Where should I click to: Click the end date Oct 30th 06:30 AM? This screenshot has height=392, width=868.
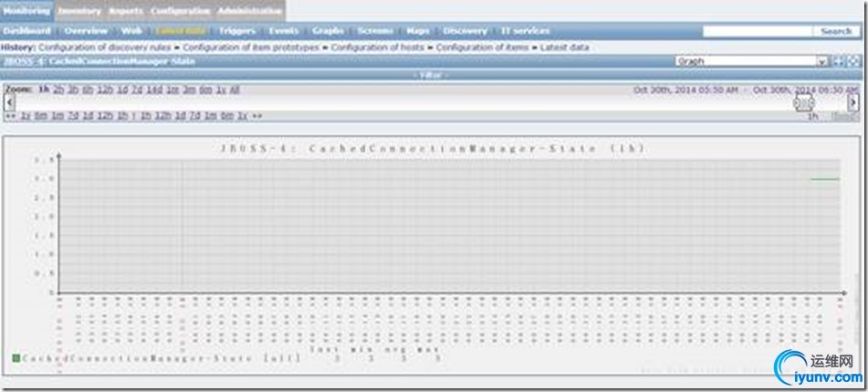805,90
